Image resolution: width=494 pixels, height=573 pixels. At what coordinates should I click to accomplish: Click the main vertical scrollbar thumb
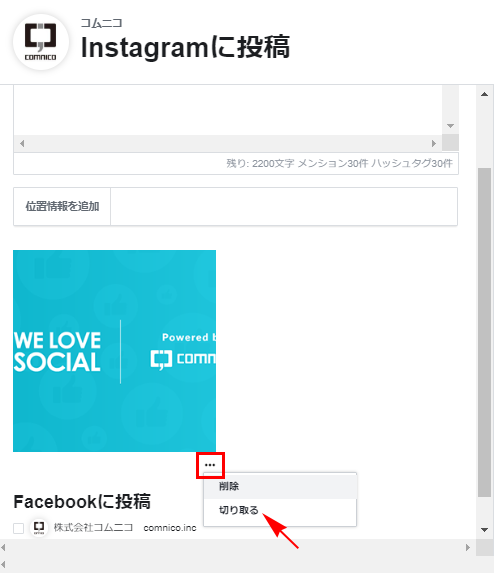click(484, 333)
